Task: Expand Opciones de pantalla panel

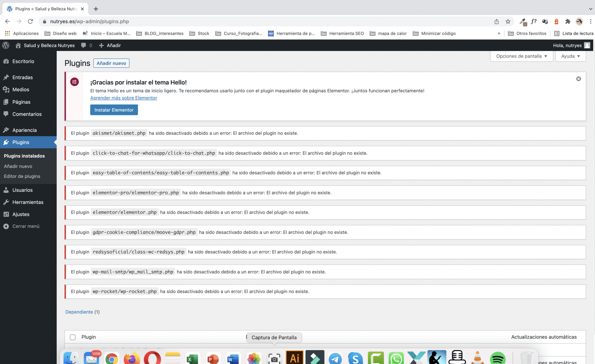Action: [x=522, y=56]
